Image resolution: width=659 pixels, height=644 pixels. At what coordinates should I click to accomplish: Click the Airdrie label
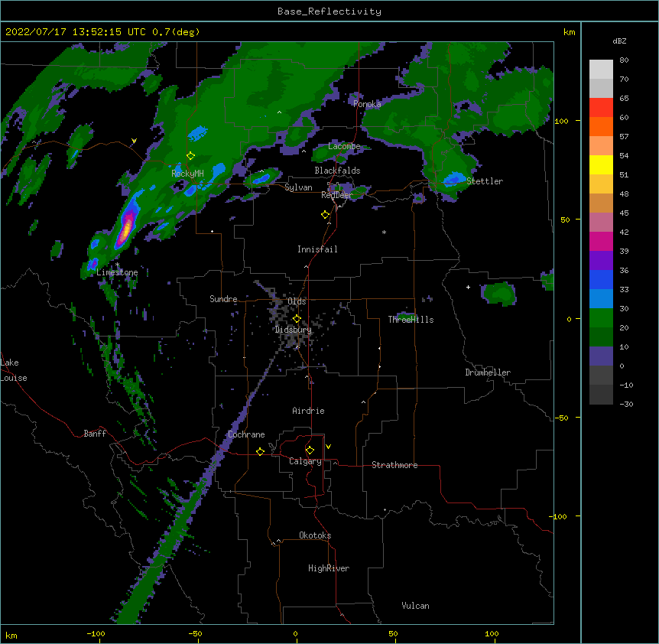point(308,411)
